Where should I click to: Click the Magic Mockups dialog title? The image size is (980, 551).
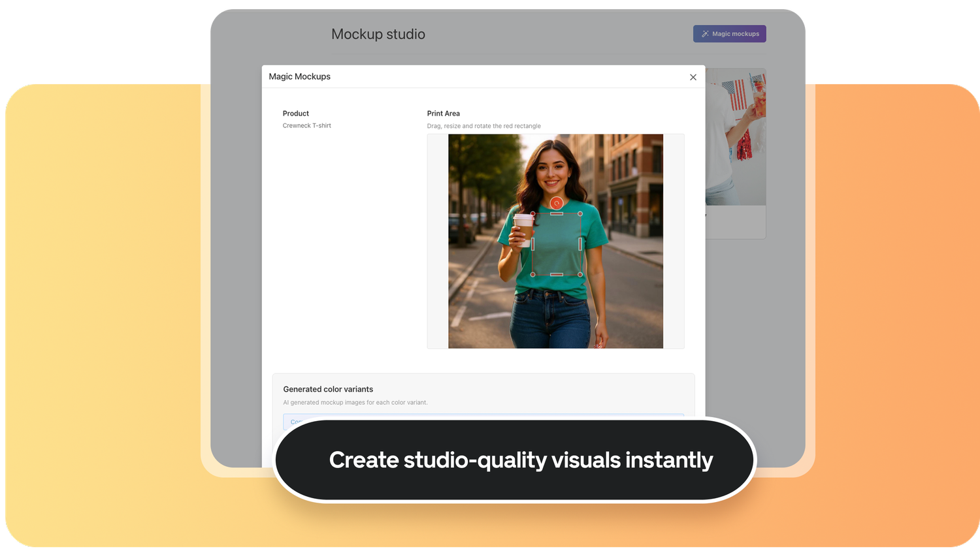pos(299,76)
